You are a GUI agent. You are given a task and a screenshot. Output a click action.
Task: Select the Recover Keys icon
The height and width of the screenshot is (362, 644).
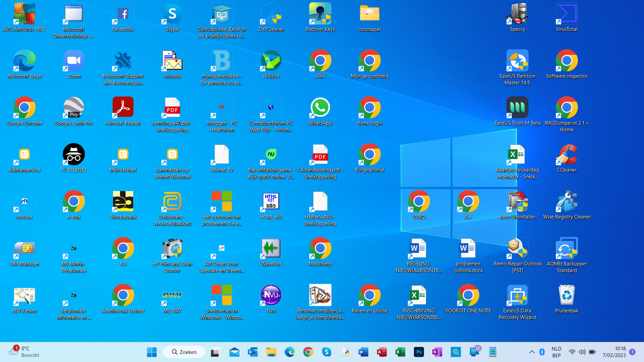pos(320,18)
